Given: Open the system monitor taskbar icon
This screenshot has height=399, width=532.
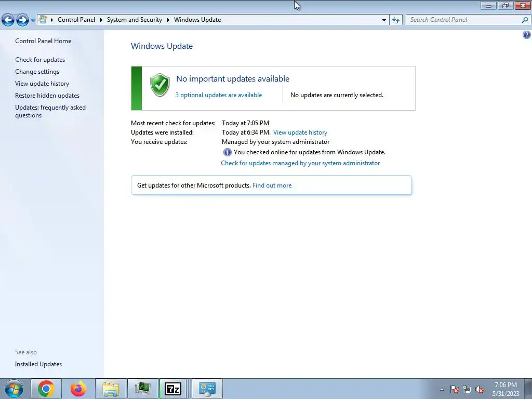Looking at the screenshot, I should (x=143, y=389).
